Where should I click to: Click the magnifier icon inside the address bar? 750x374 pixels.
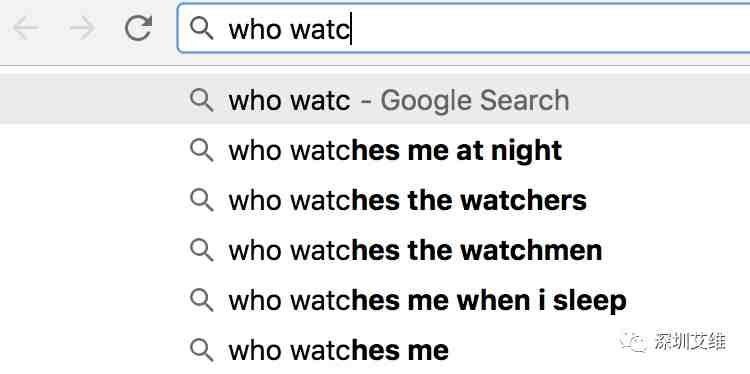point(201,28)
